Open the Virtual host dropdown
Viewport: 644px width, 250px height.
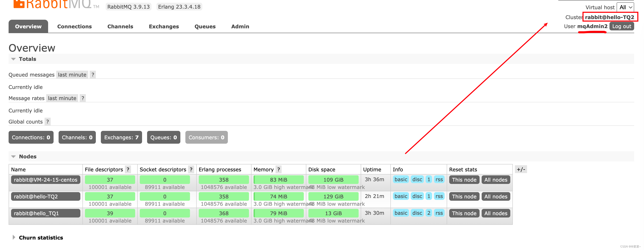626,7
